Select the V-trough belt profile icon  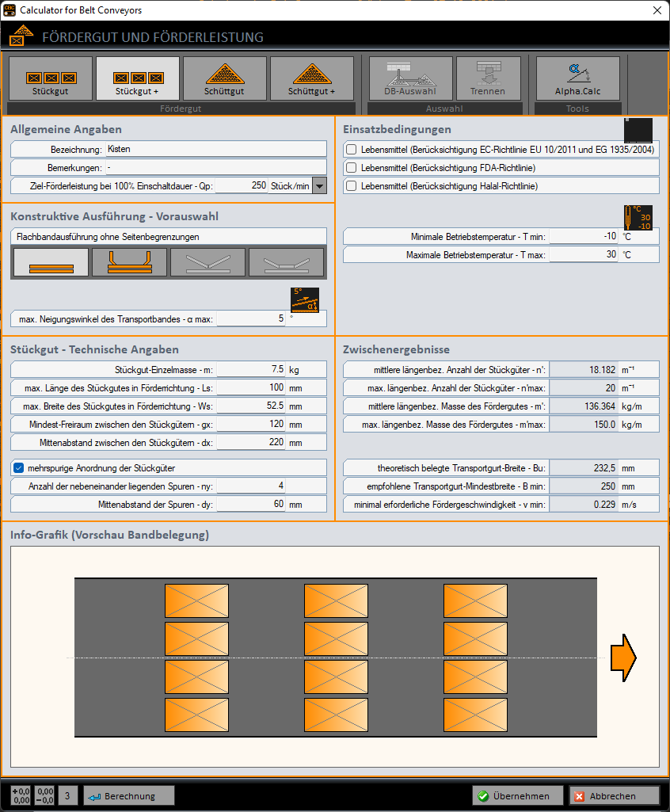207,261
